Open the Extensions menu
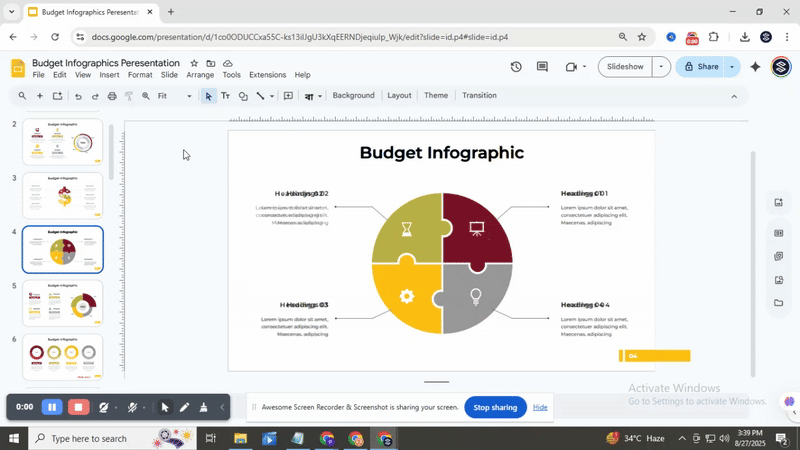The image size is (800, 450). pyautogui.click(x=267, y=75)
